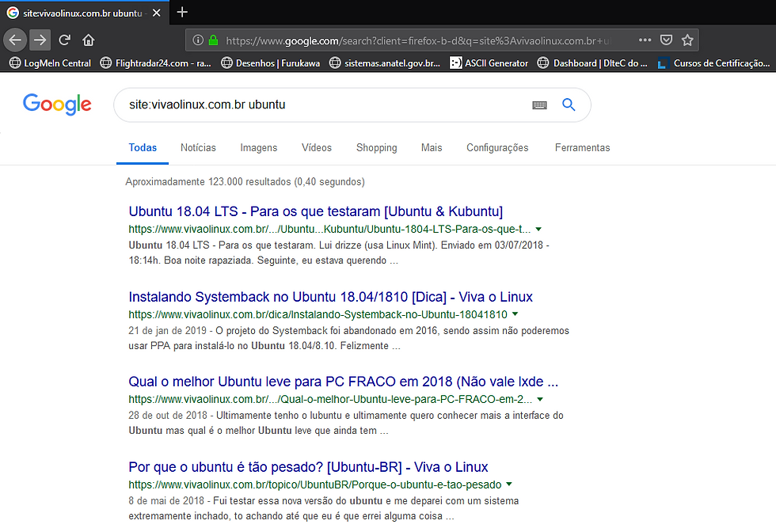Open result Por que o ubuntu é tão pesado?
Viewport: 776px width, 532px height.
tap(308, 467)
